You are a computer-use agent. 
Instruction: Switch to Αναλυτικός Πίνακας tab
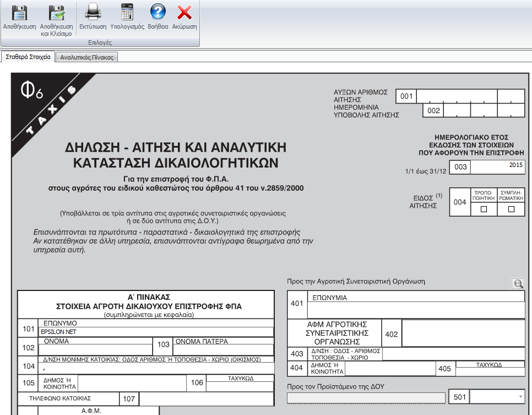(x=86, y=57)
